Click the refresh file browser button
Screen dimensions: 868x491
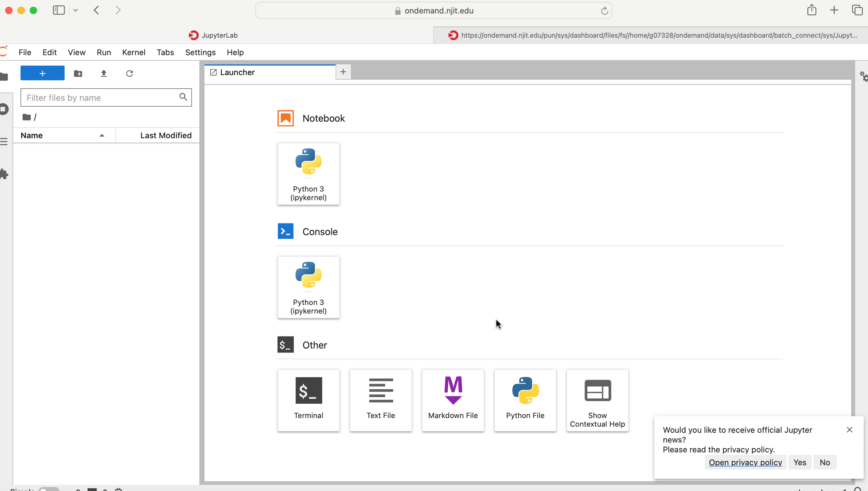coord(130,73)
